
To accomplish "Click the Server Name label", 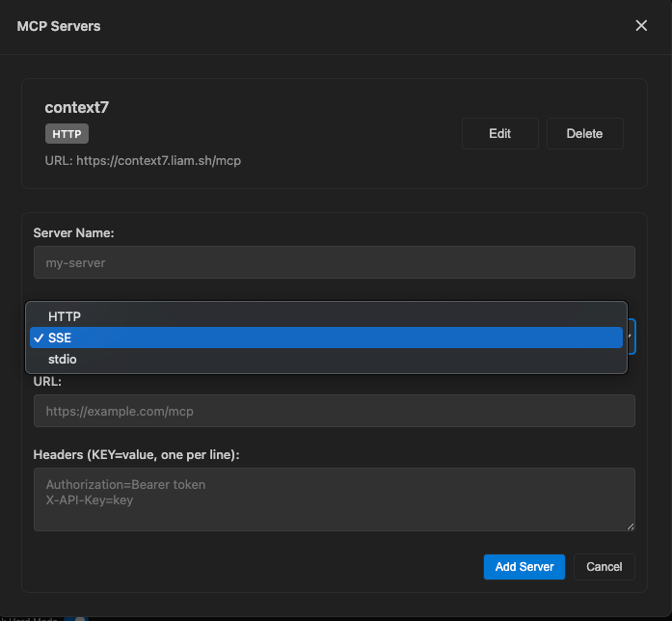I will pyautogui.click(x=74, y=232).
